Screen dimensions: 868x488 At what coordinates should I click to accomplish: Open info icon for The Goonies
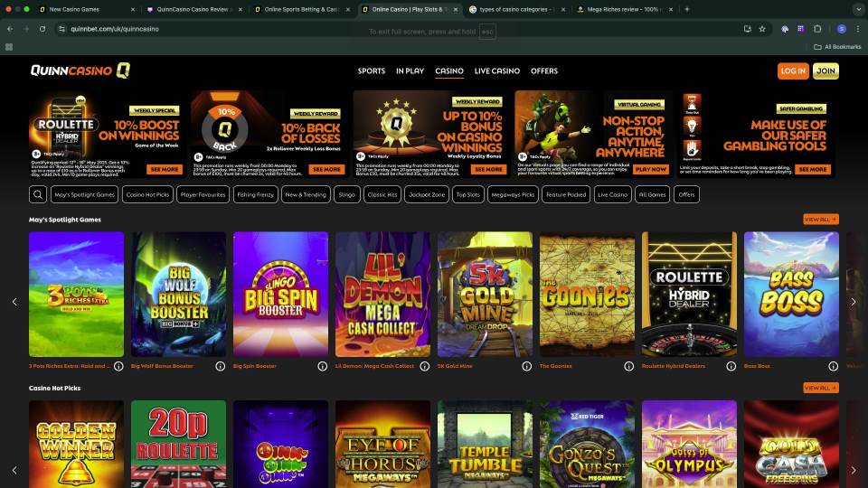[x=629, y=366]
